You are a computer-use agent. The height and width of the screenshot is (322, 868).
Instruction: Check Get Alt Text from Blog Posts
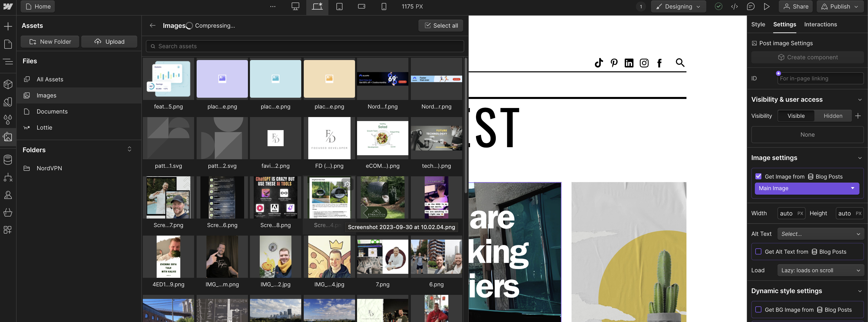[x=758, y=251]
